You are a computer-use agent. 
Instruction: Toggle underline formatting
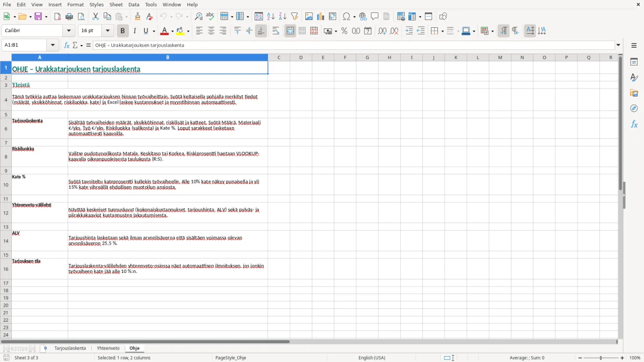146,31
